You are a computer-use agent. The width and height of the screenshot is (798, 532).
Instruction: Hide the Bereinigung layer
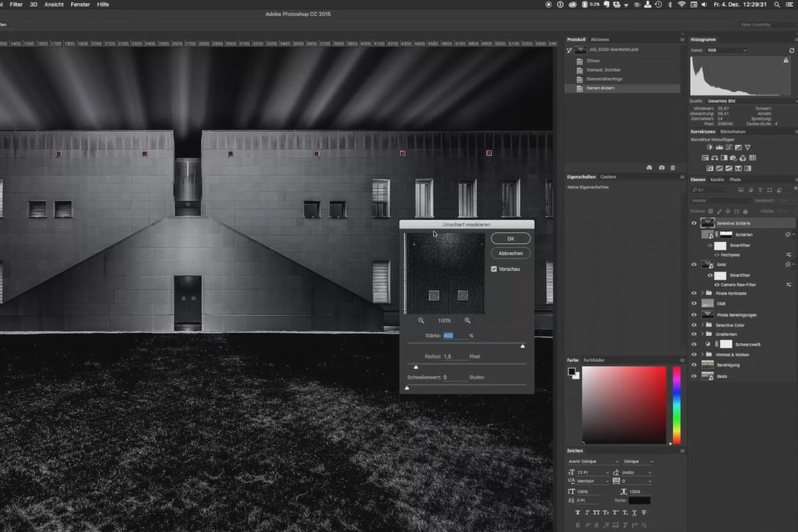click(694, 364)
